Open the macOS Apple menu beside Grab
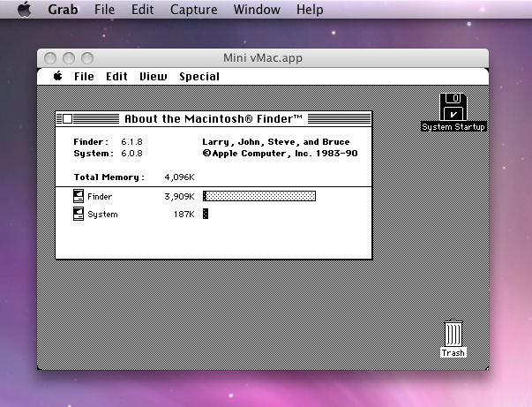532x407 pixels. 24,10
